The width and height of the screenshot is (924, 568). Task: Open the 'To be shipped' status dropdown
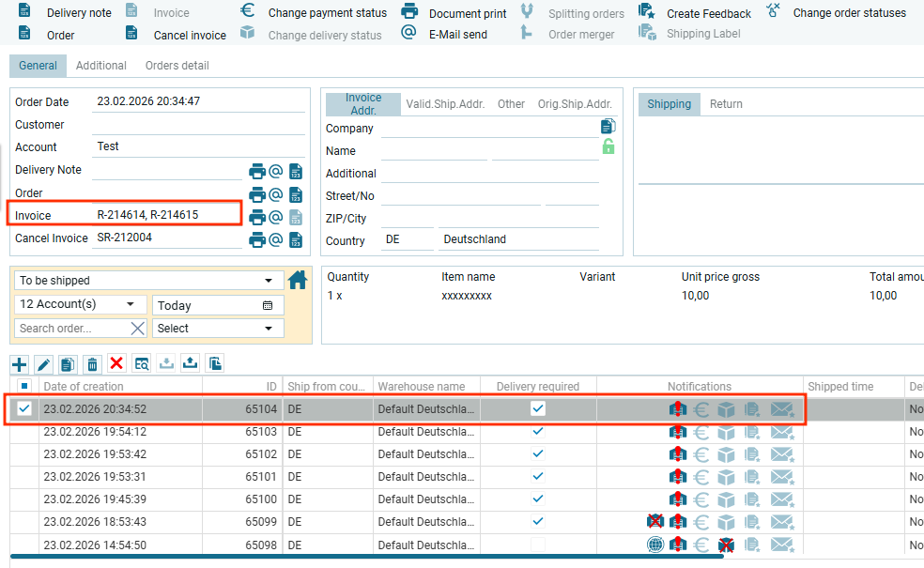(x=148, y=281)
